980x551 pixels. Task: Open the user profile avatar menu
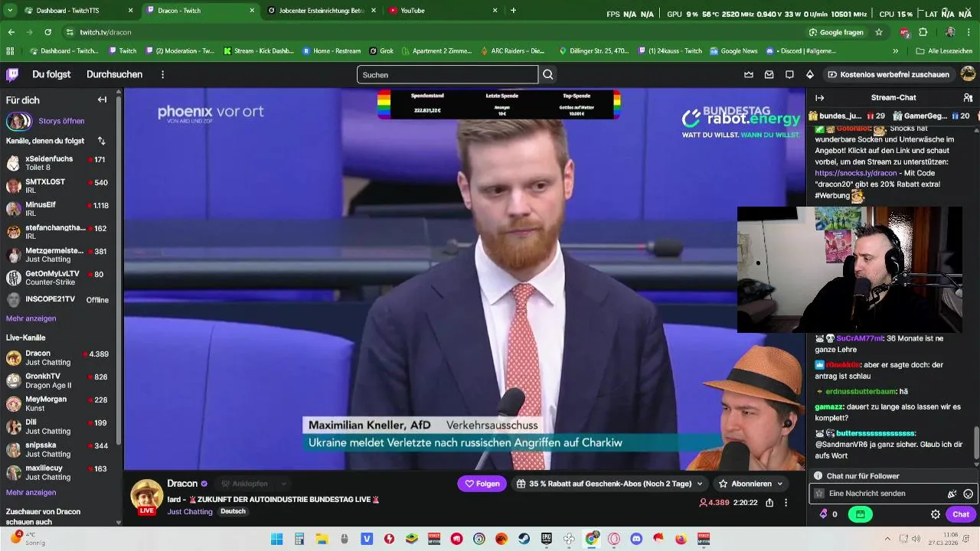tap(968, 74)
